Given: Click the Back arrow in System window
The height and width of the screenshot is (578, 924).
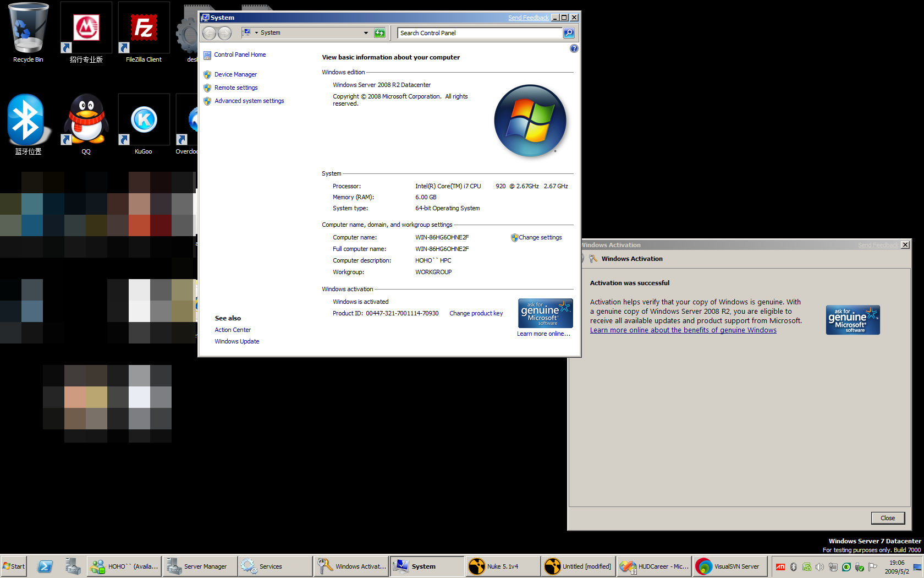Looking at the screenshot, I should coord(210,33).
